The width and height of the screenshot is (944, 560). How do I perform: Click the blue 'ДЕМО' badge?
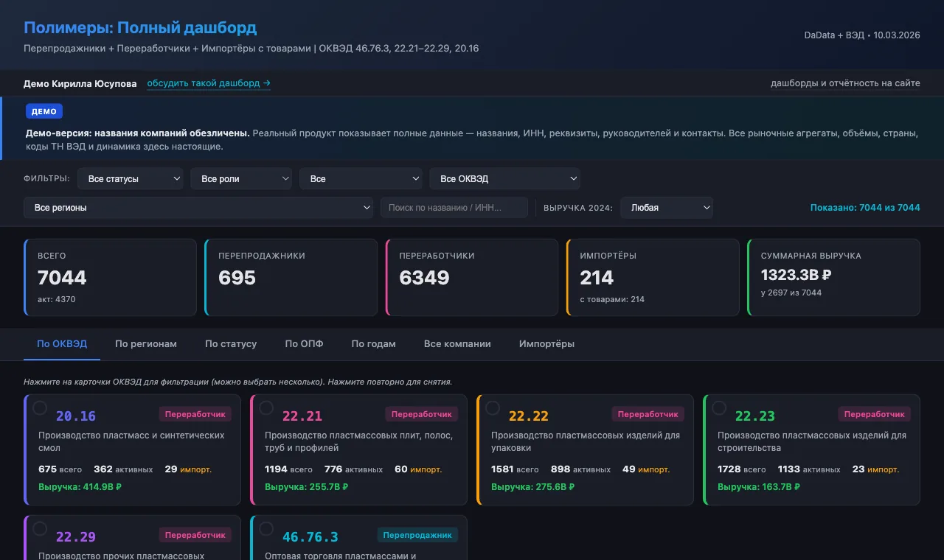pyautogui.click(x=44, y=111)
